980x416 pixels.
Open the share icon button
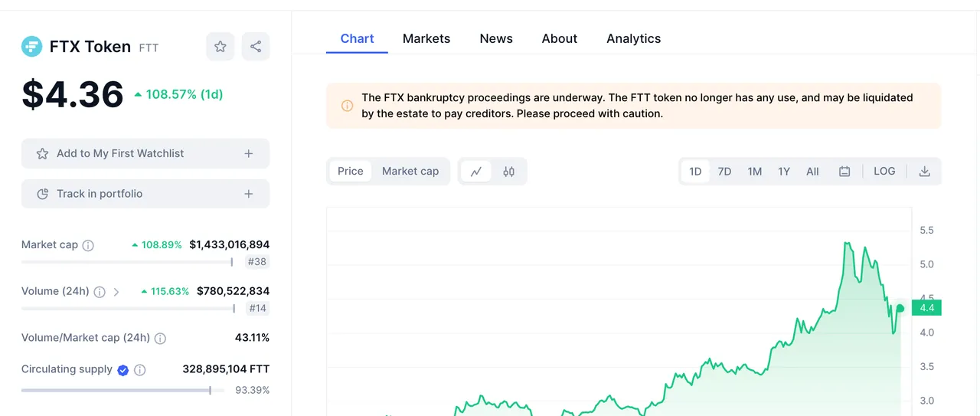pos(256,47)
